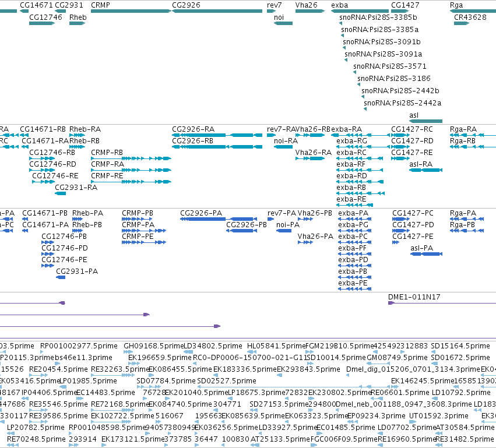This screenshot has width=496, height=448.
Task: Select the noi gene label
Action: (279, 17)
